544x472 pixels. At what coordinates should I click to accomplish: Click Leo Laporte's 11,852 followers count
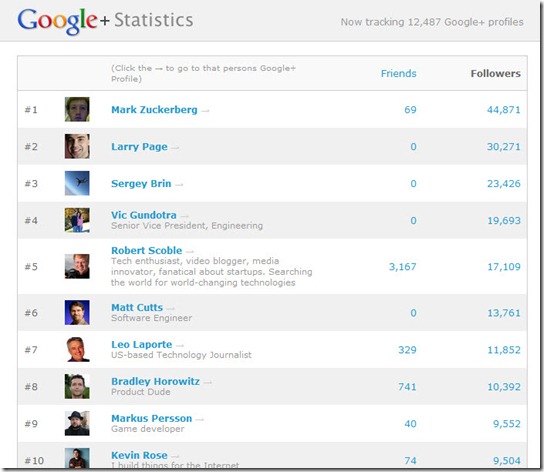pyautogui.click(x=504, y=350)
